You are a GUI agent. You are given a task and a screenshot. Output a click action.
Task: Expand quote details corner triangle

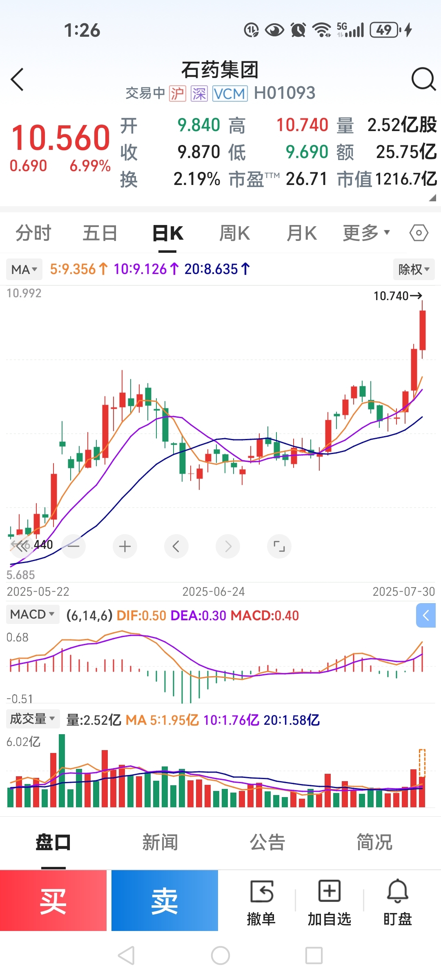coord(432,198)
